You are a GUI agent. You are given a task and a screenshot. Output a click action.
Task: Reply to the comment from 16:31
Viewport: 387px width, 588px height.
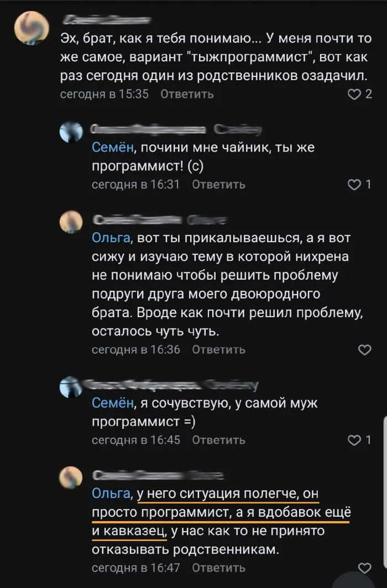[218, 185]
